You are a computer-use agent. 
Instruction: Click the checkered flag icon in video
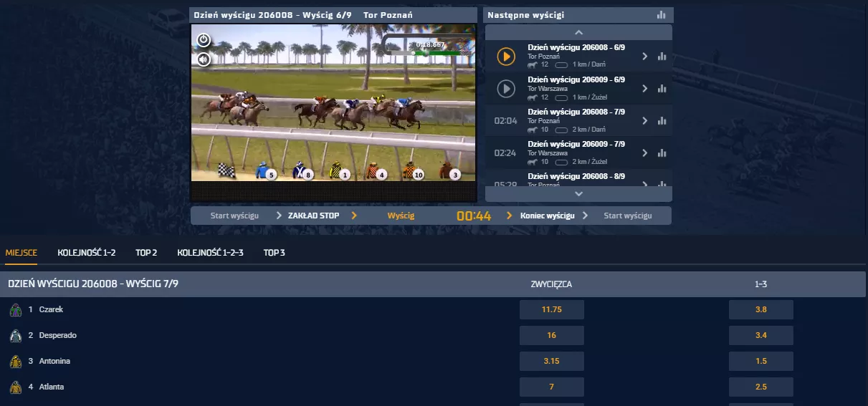click(226, 170)
